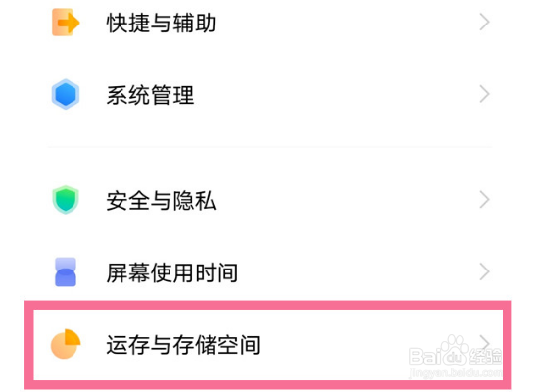Tap the orange pie chart storage icon
The width and height of the screenshot is (533, 392).
click(x=66, y=344)
